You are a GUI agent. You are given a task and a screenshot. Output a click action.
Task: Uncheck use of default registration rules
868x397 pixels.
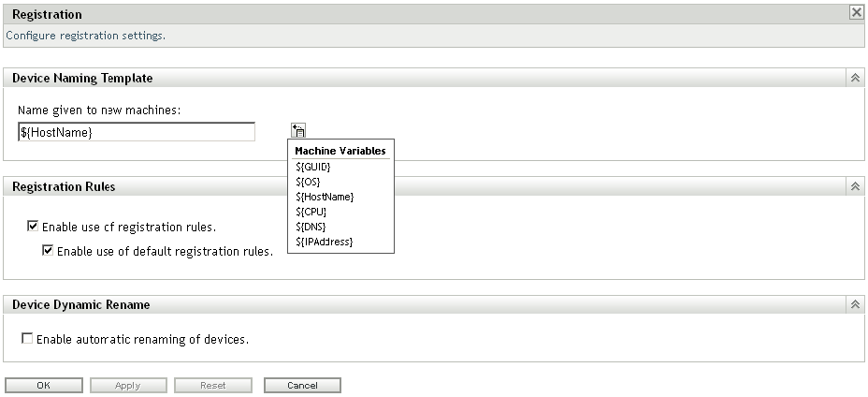tap(49, 251)
